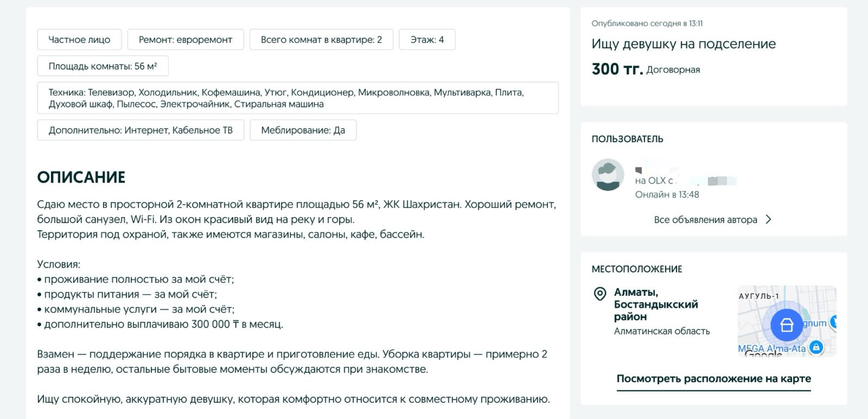Viewport: 868px width, 419px height.
Task: Click the blue house marker on map
Action: point(787,325)
